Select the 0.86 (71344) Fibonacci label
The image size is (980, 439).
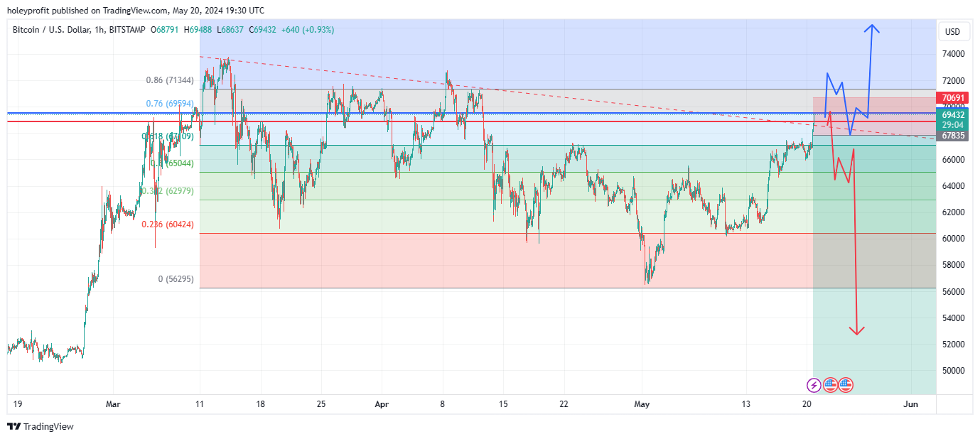tap(169, 80)
